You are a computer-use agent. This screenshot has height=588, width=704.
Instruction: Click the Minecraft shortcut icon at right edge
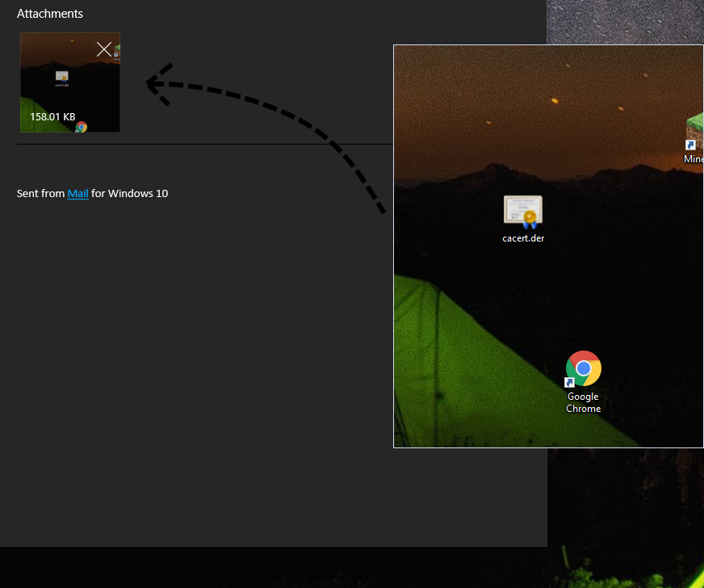pyautogui.click(x=695, y=132)
